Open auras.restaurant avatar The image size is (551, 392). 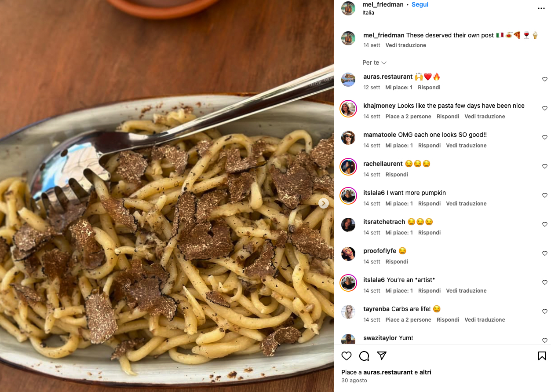348,79
